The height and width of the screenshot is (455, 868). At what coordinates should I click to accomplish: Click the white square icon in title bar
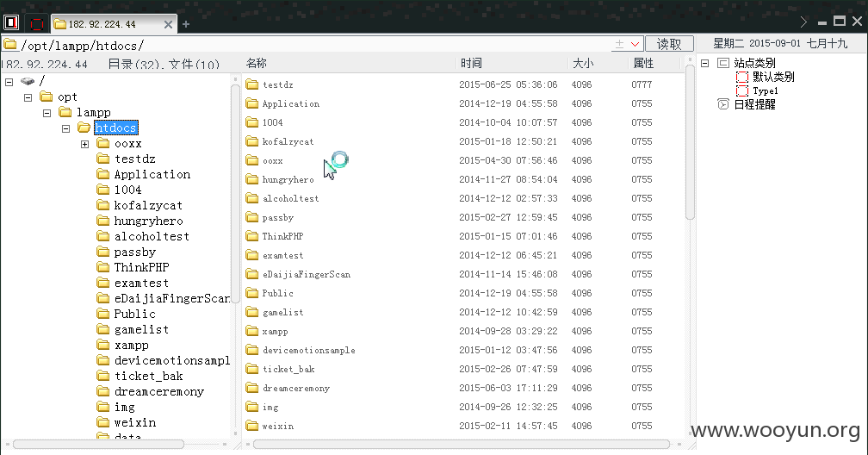pos(11,22)
